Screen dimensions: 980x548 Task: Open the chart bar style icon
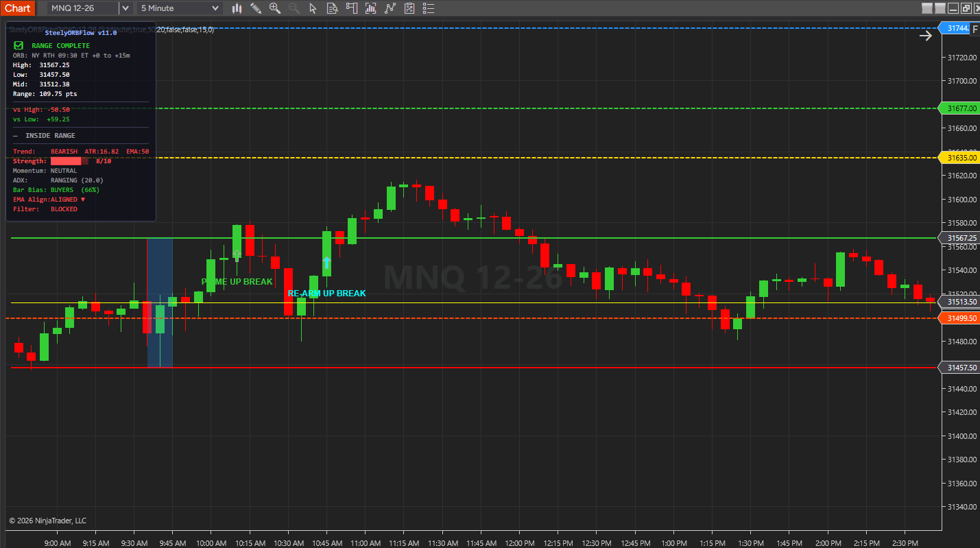[x=237, y=8]
